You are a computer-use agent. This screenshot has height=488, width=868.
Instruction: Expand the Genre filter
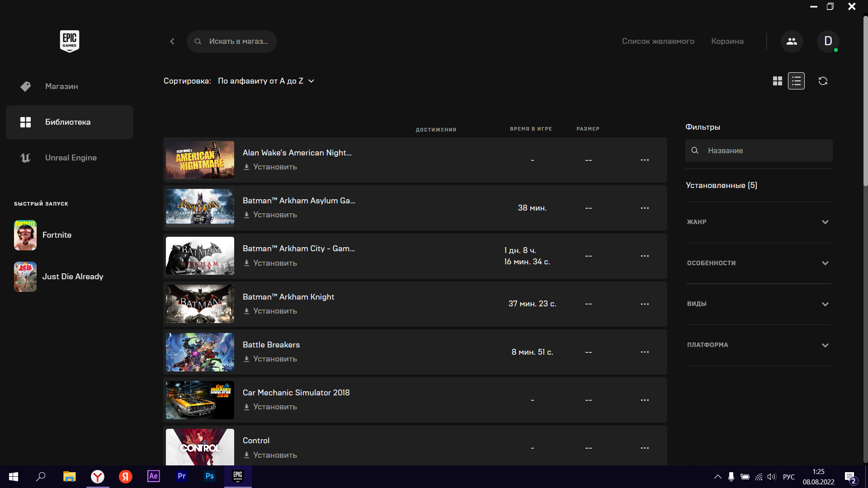point(759,222)
